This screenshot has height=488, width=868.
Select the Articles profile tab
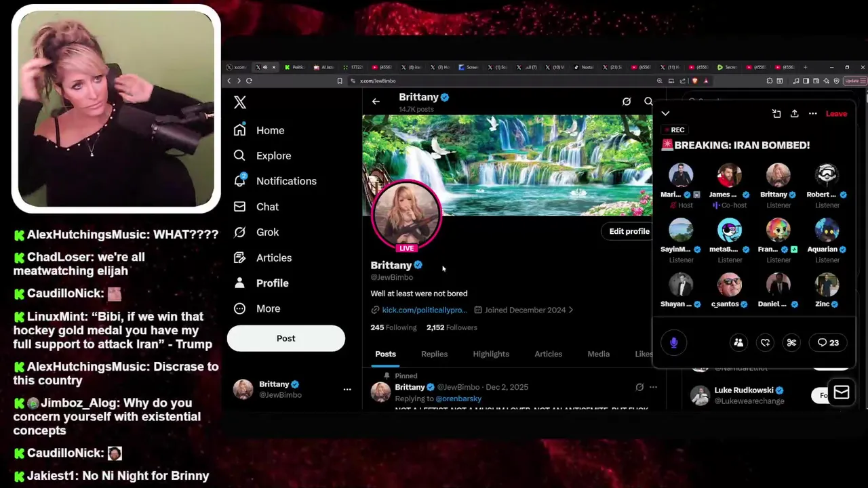pos(548,354)
